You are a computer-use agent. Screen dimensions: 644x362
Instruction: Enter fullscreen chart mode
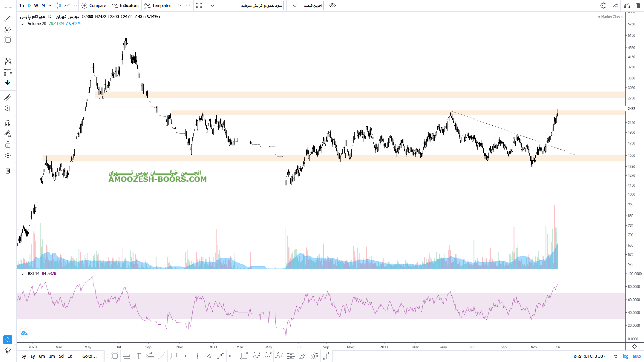point(199,5)
